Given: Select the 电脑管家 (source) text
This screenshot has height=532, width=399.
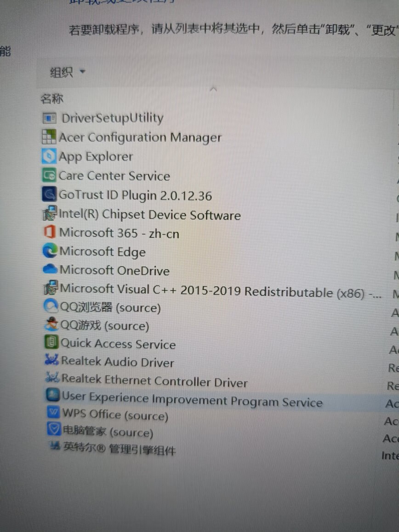Looking at the screenshot, I should (x=108, y=432).
